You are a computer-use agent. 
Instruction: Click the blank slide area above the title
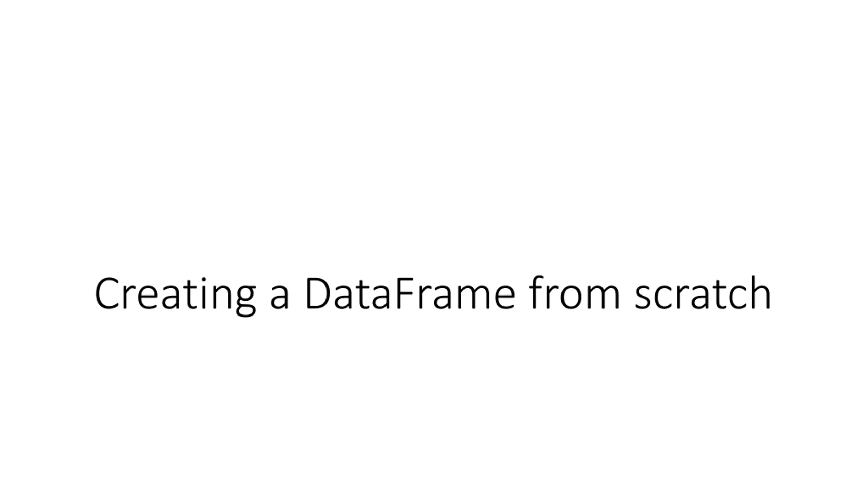pos(434,136)
